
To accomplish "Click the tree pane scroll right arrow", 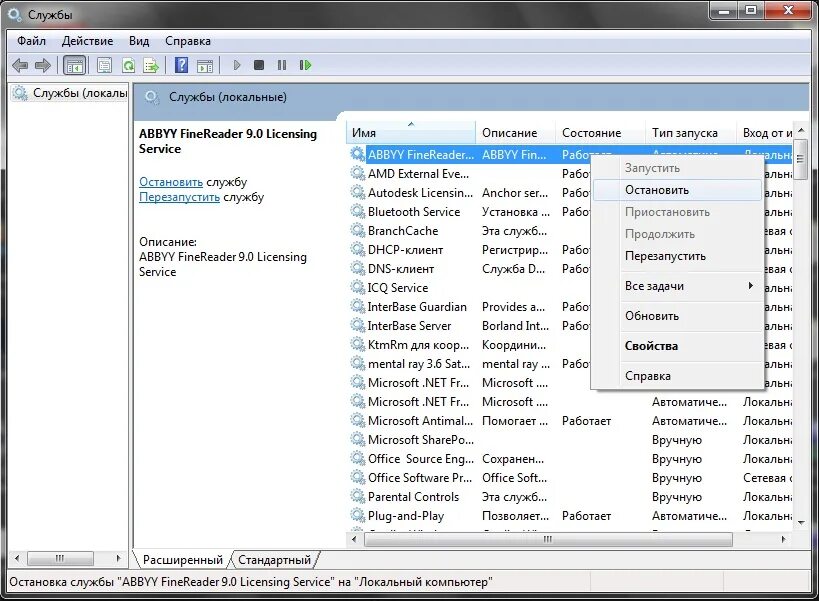I will click(x=119, y=558).
